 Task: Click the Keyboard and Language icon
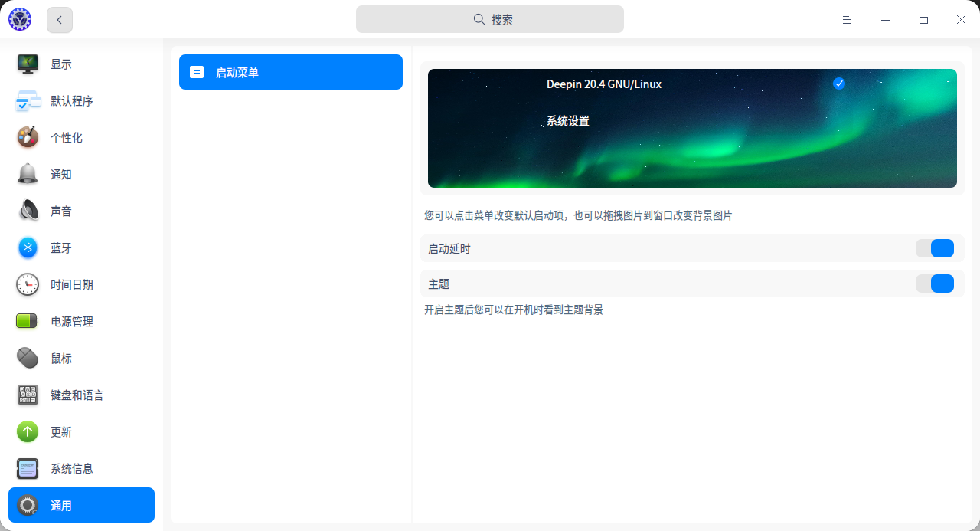pos(28,395)
